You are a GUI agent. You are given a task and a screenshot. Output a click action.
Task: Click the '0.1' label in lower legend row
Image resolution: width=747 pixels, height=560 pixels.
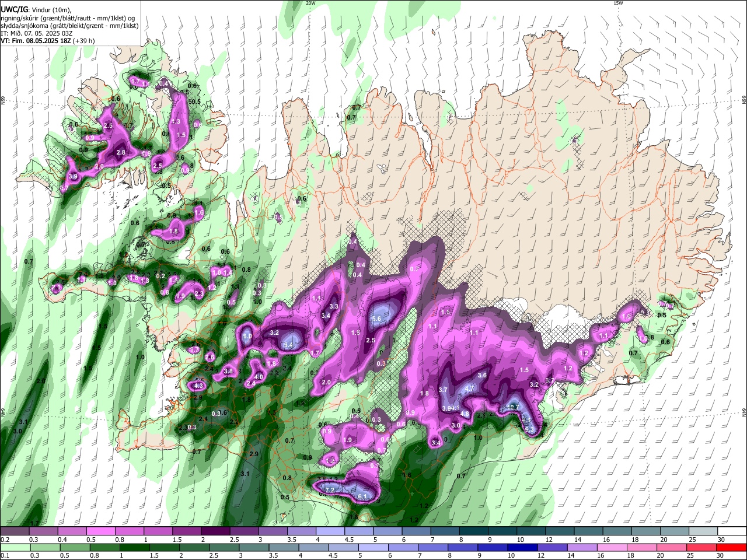(5, 555)
